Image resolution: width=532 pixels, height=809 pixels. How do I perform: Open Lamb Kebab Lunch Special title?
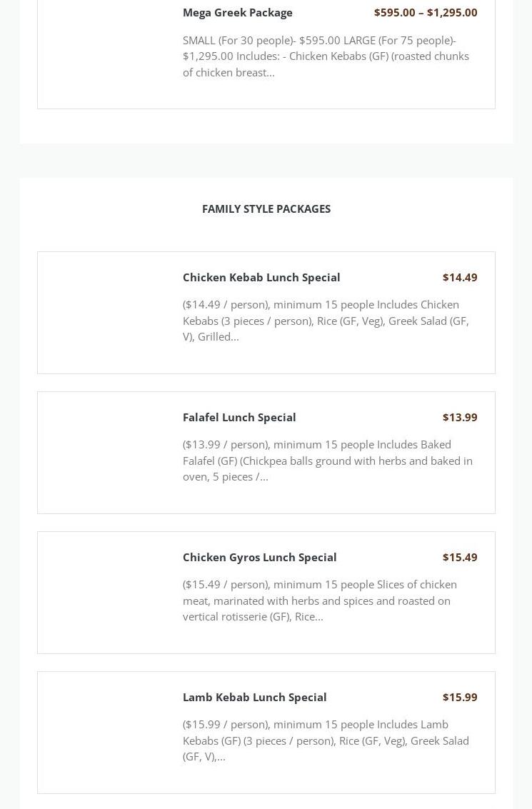[x=254, y=697]
